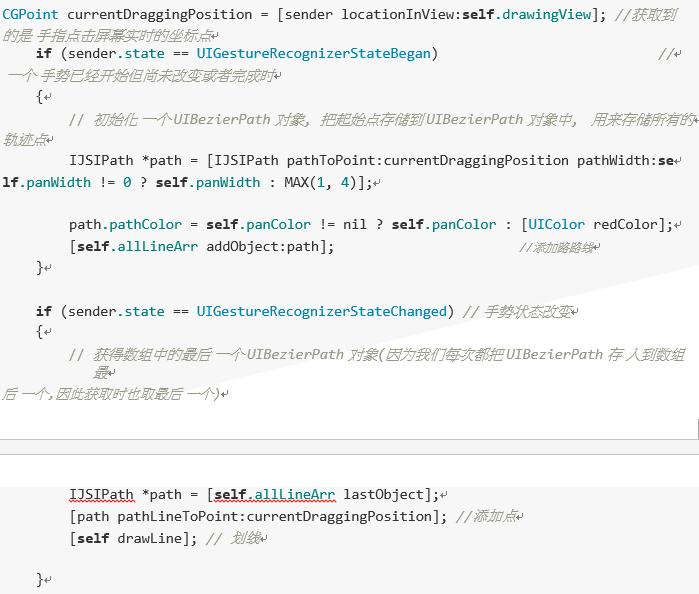The image size is (699, 594).
Task: Click the 添加点 comment
Action: (x=486, y=516)
